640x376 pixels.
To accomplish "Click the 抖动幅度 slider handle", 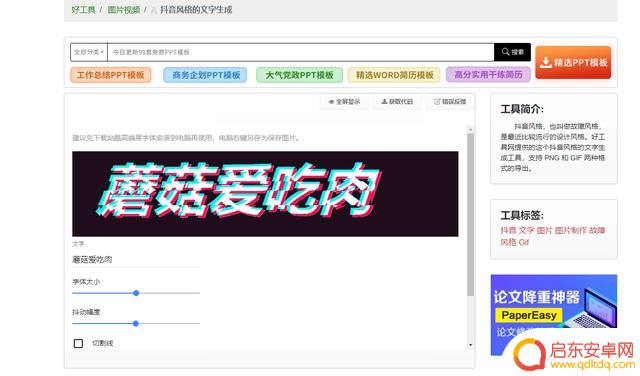I will (136, 324).
